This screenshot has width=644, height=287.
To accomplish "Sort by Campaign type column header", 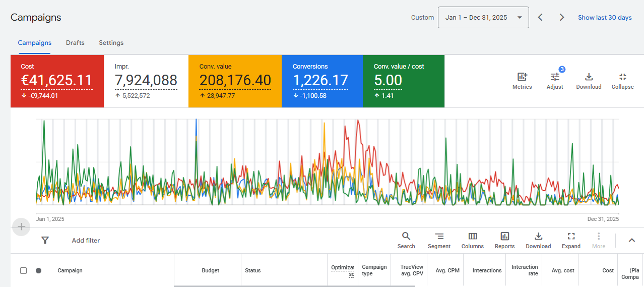I will pyautogui.click(x=374, y=270).
